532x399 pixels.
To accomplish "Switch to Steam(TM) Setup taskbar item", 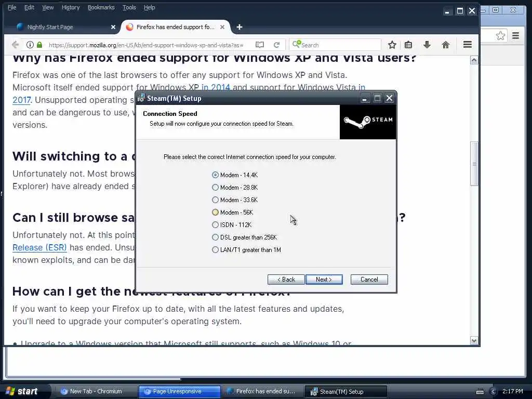I will point(345,392).
